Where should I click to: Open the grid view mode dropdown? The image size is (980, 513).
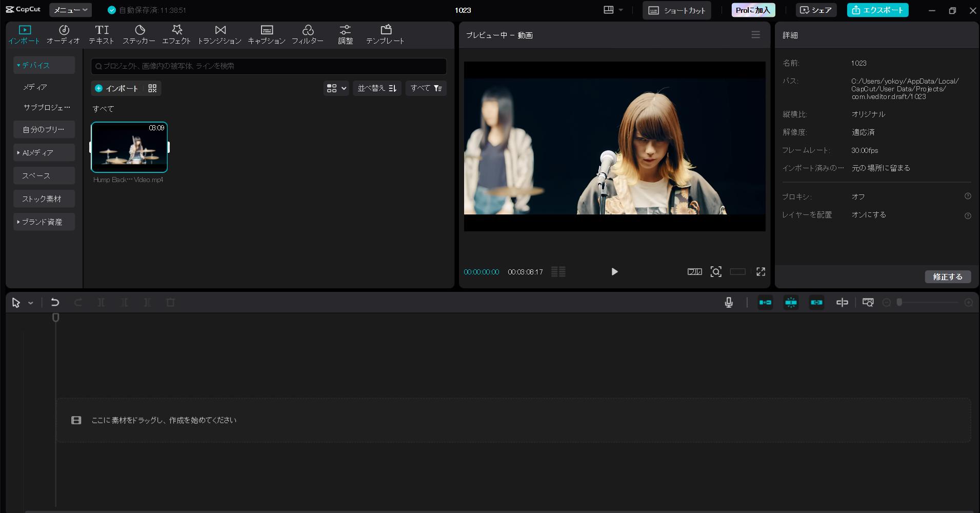(x=336, y=88)
